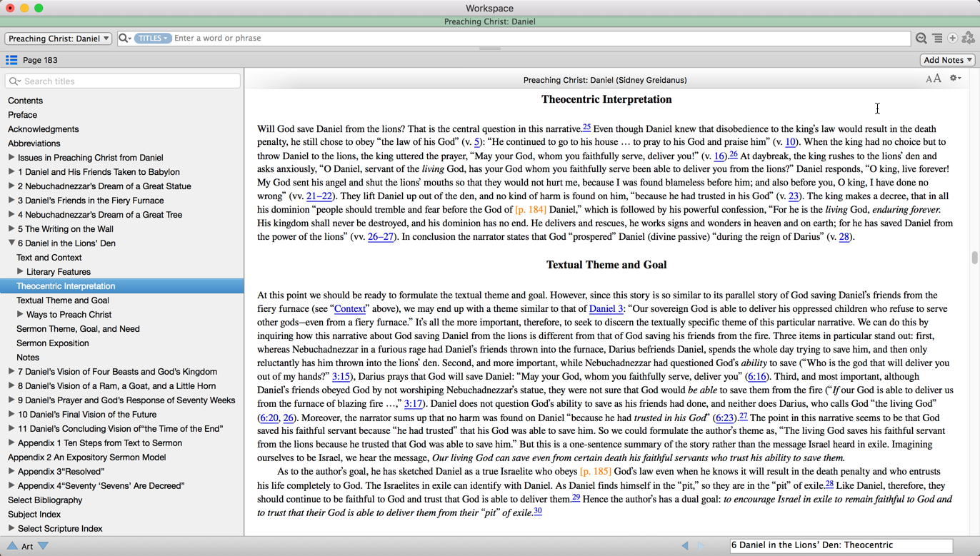Go back with the left history arrow
This screenshot has width=980, height=556.
coord(685,545)
